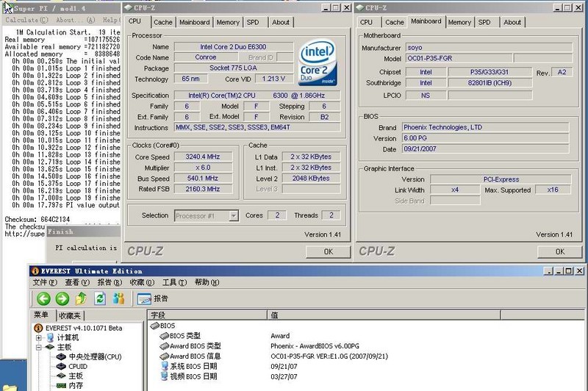
Task: Click the Rated FSB 2160.3 MHz value
Action: point(203,190)
